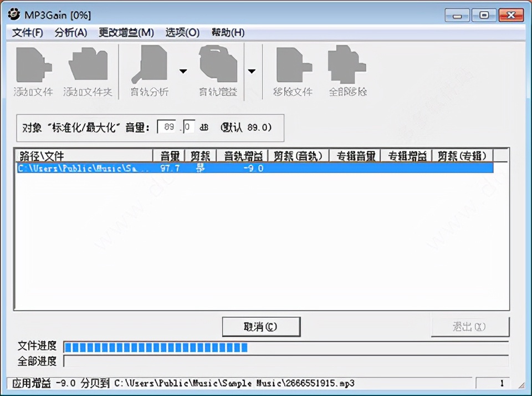
Task: Select the Sample Music file row
Action: pos(222,168)
